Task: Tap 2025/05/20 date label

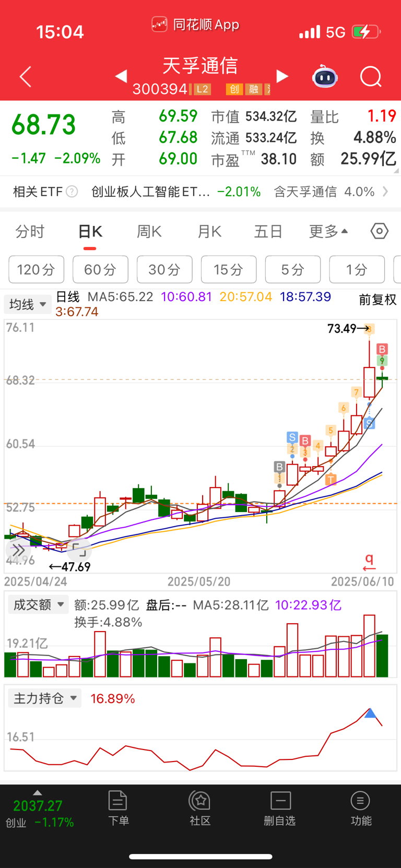Action: [199, 581]
